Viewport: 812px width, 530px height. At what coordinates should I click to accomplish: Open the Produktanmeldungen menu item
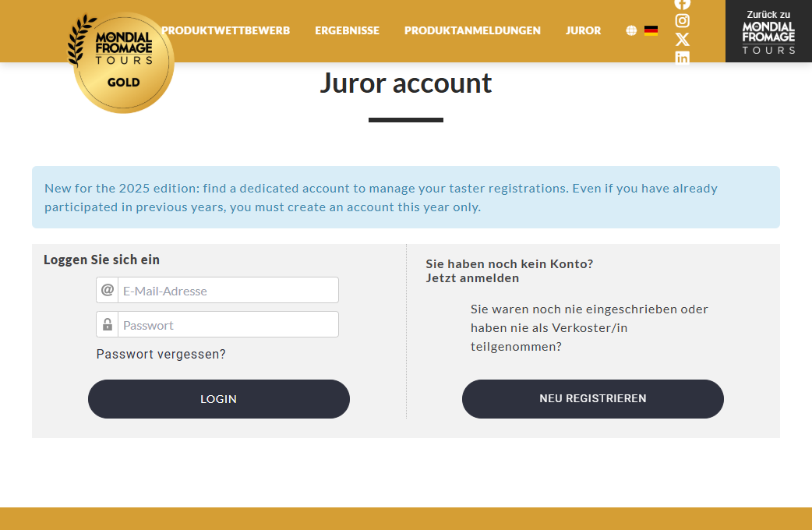pos(472,30)
